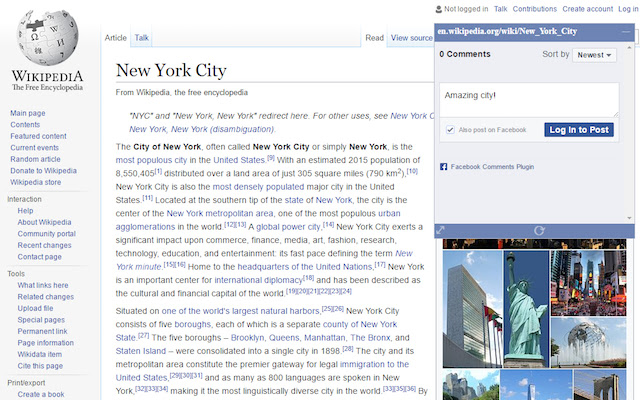The width and height of the screenshot is (640, 400).
Task: Click the expand arrows icon in the panel footer
Action: coord(440,230)
